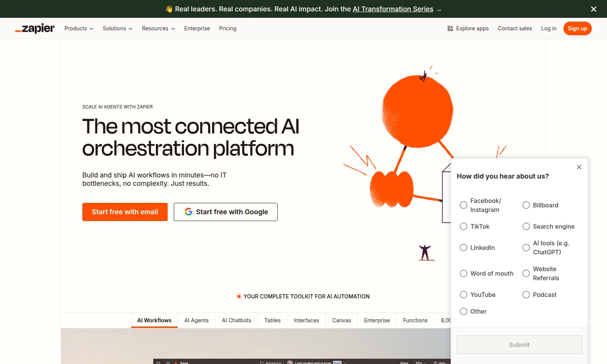Follow the AI Transformation Series link
The image size is (607, 364).
(x=393, y=9)
